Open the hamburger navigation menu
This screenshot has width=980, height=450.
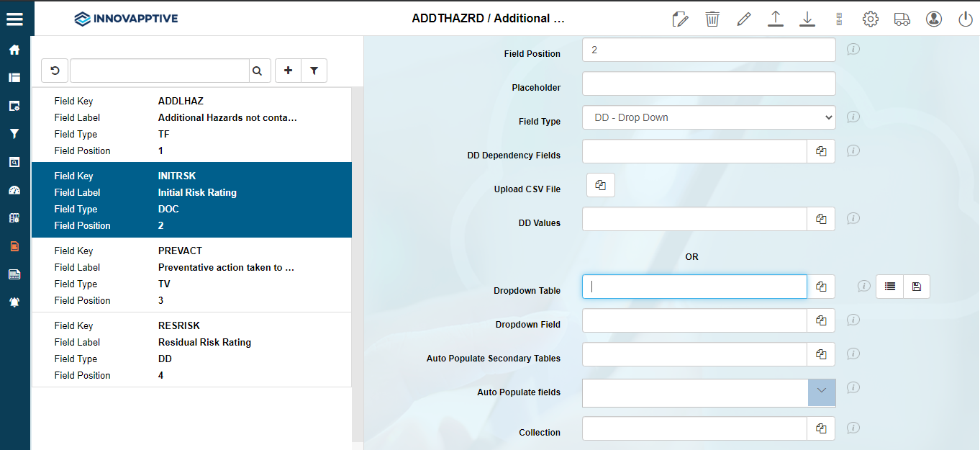(x=14, y=19)
